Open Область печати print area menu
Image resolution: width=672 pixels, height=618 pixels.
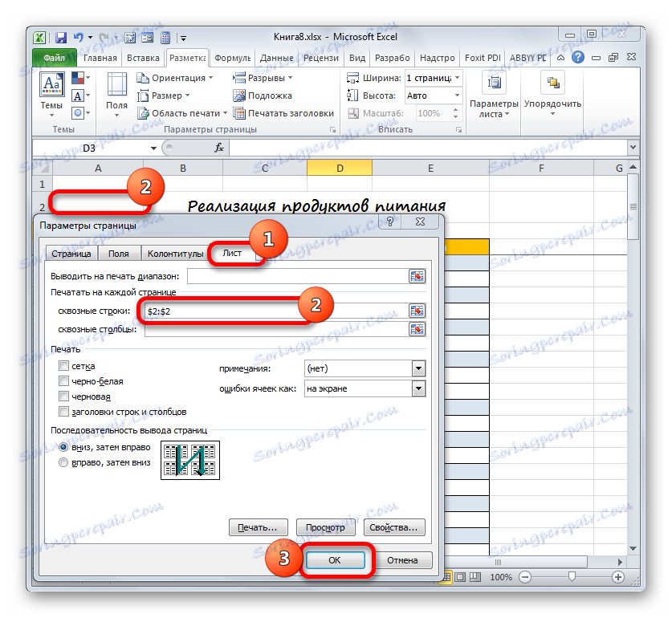pos(182,113)
